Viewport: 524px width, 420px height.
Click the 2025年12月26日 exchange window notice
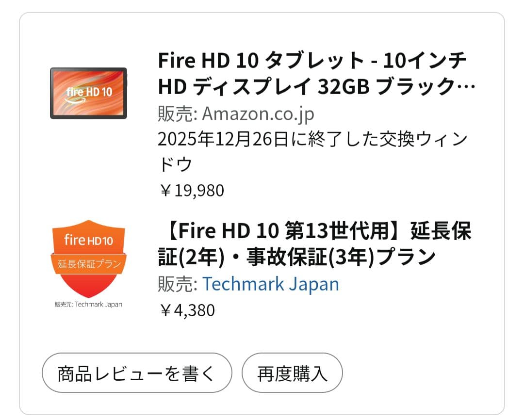coord(313,139)
